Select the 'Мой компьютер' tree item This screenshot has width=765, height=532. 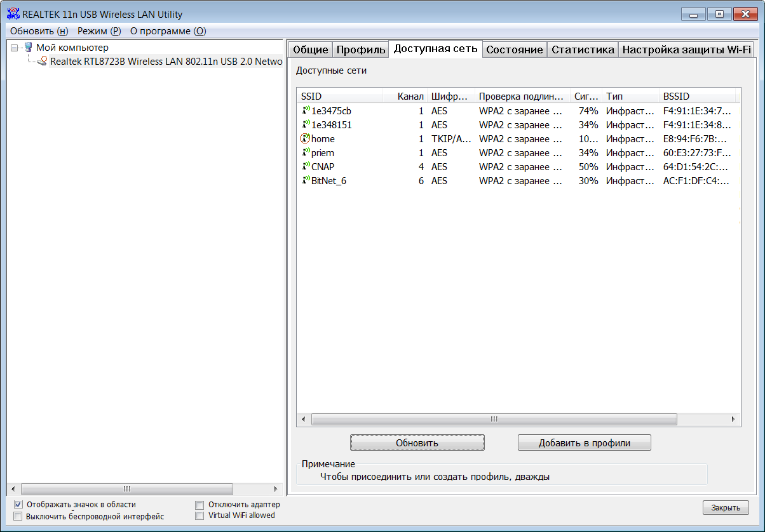click(72, 48)
